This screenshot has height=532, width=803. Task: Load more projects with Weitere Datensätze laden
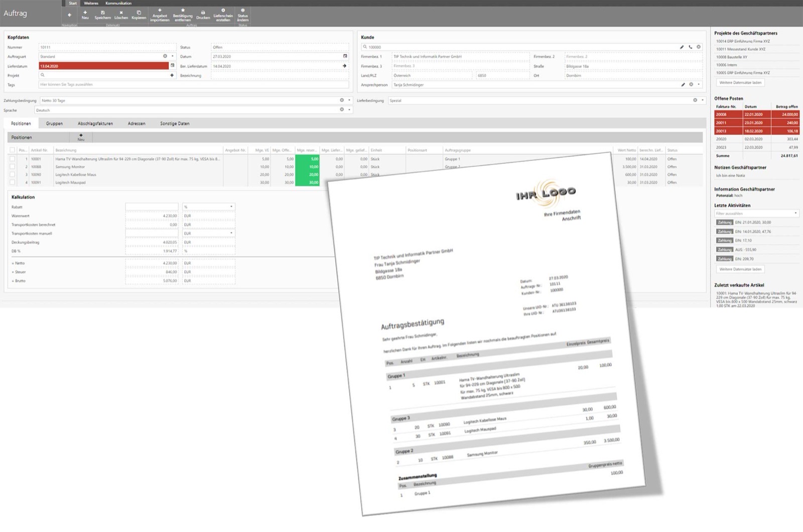pyautogui.click(x=740, y=82)
